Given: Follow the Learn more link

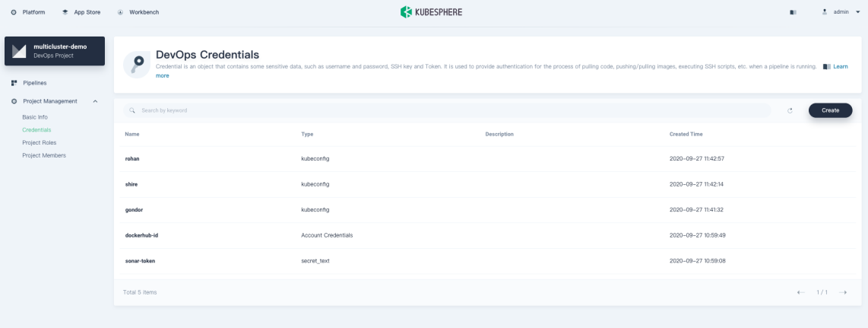Looking at the screenshot, I should click(x=841, y=66).
